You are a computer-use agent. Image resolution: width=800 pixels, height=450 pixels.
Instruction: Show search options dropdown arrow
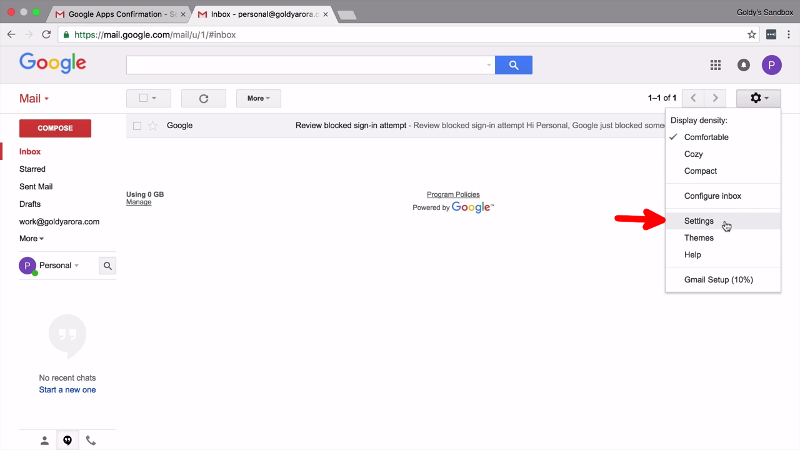(x=488, y=65)
